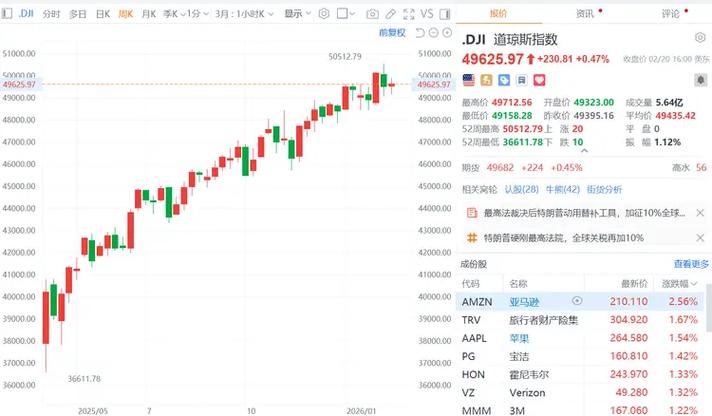Open chart settings hexagon icon in toolbar
Screen dimensions: 712x416
[324, 14]
